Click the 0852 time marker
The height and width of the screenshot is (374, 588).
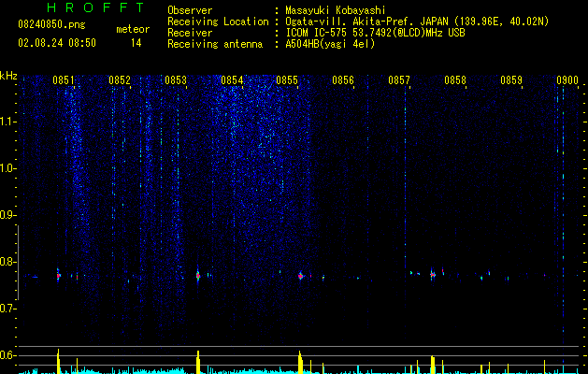point(120,80)
